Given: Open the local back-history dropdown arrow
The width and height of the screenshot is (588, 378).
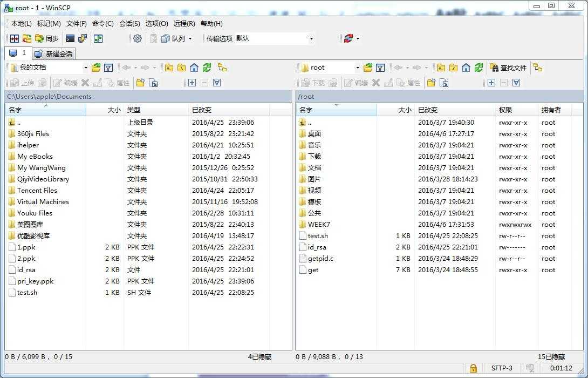Looking at the screenshot, I should click(x=136, y=68).
